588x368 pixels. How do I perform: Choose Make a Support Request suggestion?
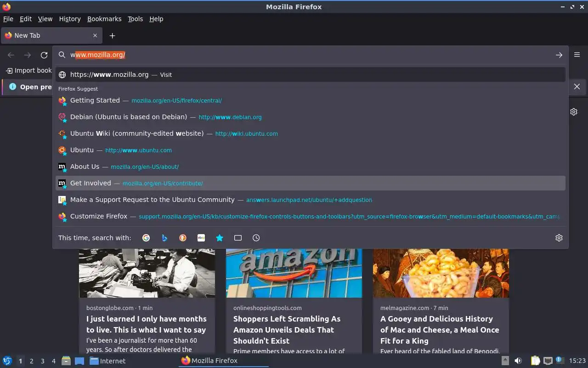point(311,200)
